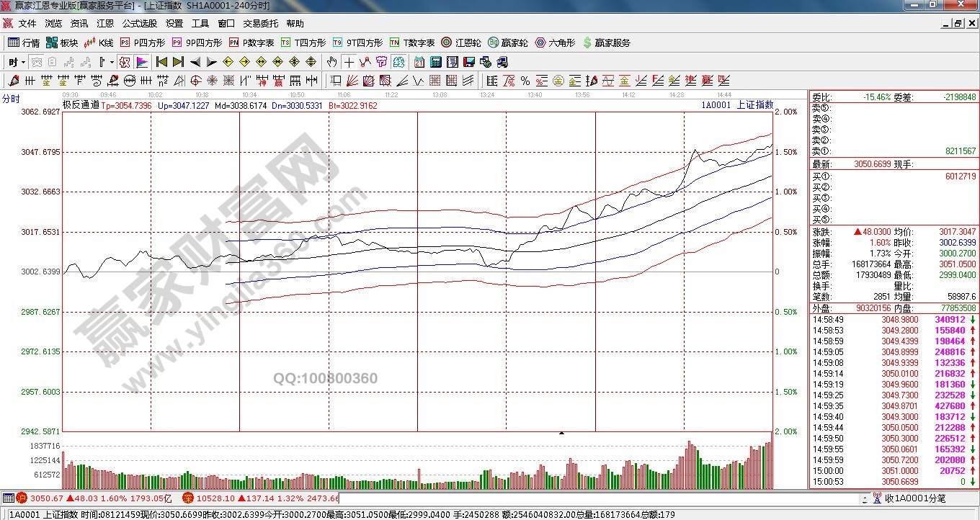Open the 9P四方形 tool
Screen dimensions: 980x520
point(197,43)
